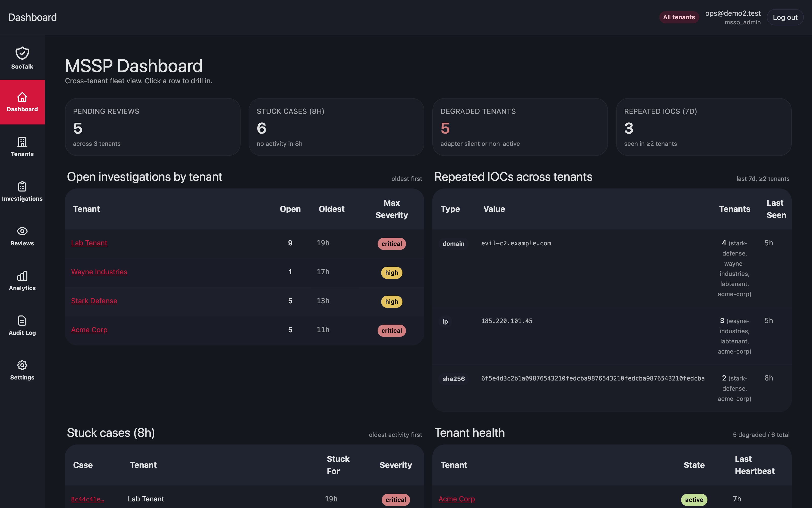This screenshot has height=508, width=812.
Task: Click the 7h last heartbeat value
Action: coord(737,499)
